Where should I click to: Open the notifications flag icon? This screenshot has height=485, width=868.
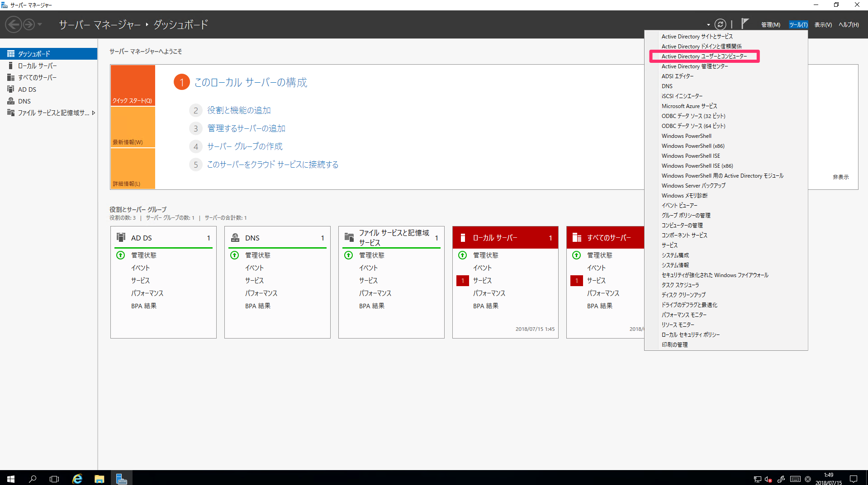[x=745, y=23]
